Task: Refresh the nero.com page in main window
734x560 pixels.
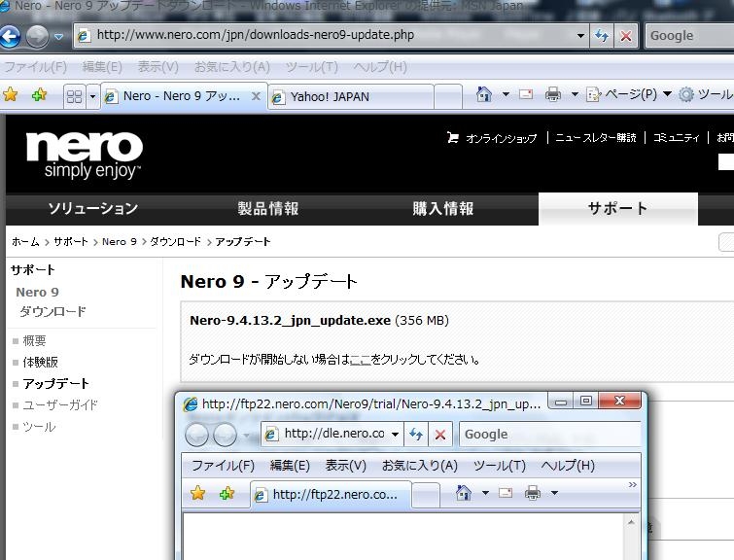Action: point(602,36)
